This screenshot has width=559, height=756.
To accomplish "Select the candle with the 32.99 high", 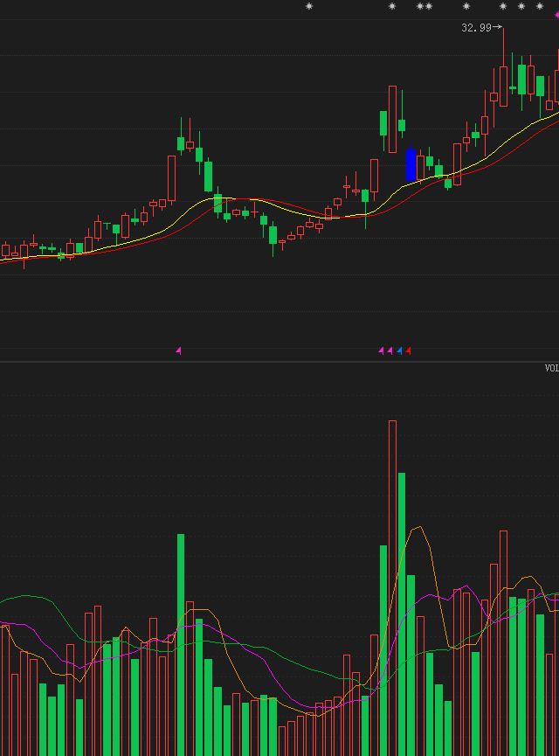I will [x=504, y=87].
